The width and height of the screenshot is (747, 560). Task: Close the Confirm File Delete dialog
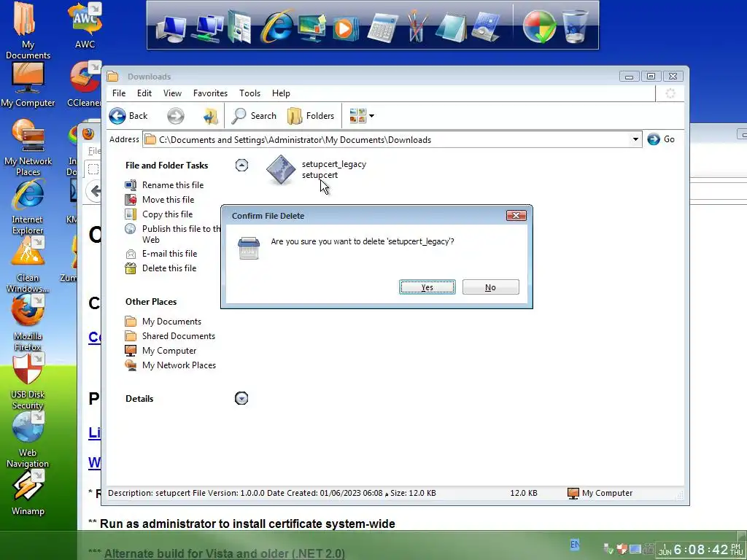[x=516, y=216]
